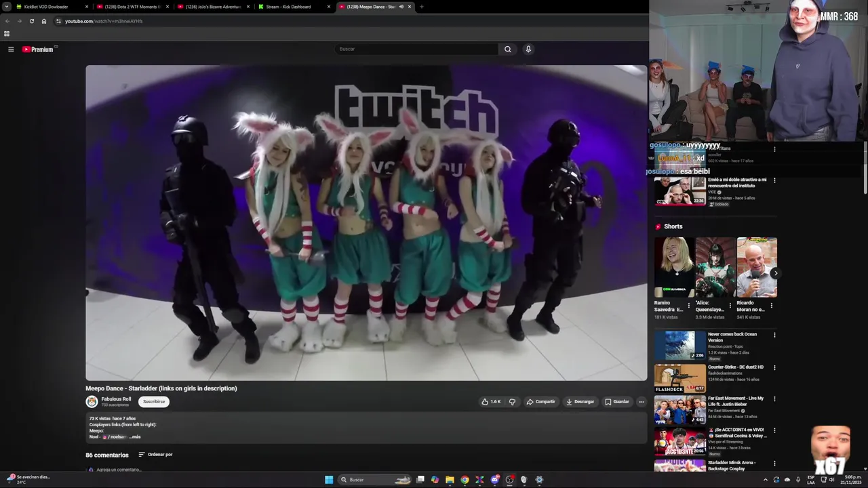Open options menu for Far East Movement video
868x488 pixels.
(x=774, y=399)
